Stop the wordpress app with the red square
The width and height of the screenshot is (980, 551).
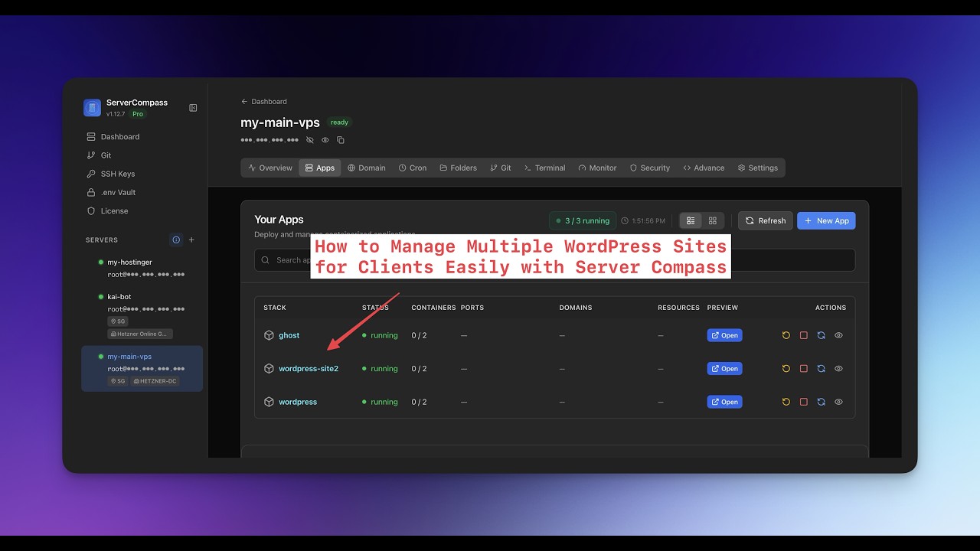tap(804, 402)
